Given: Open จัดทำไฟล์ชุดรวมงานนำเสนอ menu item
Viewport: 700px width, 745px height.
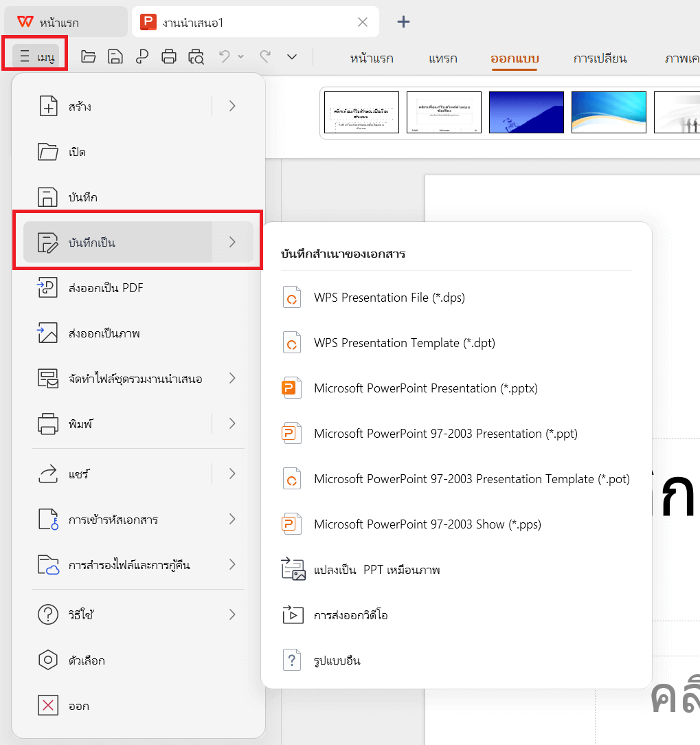Looking at the screenshot, I should pyautogui.click(x=137, y=379).
